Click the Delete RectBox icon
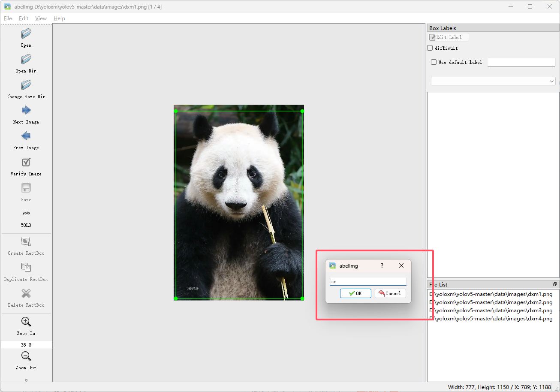Image resolution: width=560 pixels, height=392 pixels. tap(26, 293)
